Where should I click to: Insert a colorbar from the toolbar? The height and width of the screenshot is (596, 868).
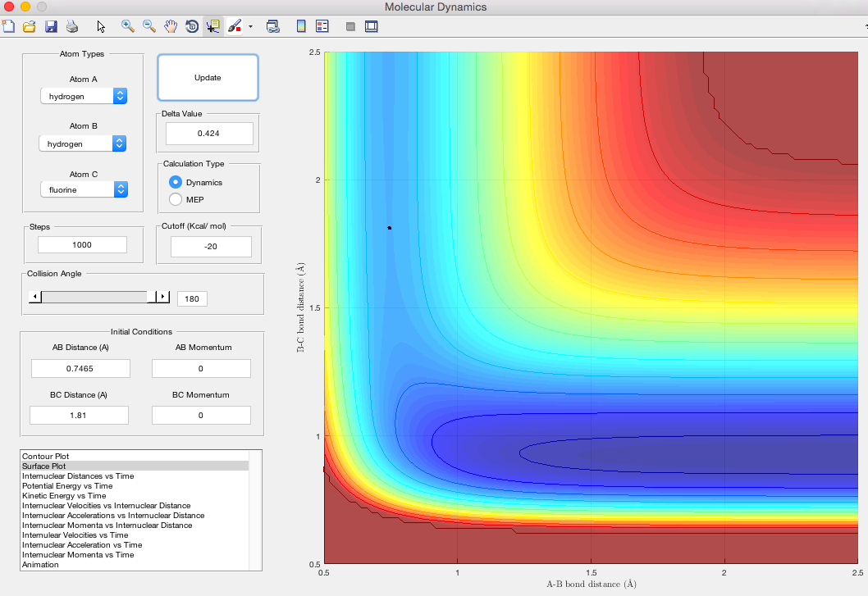coord(301,26)
